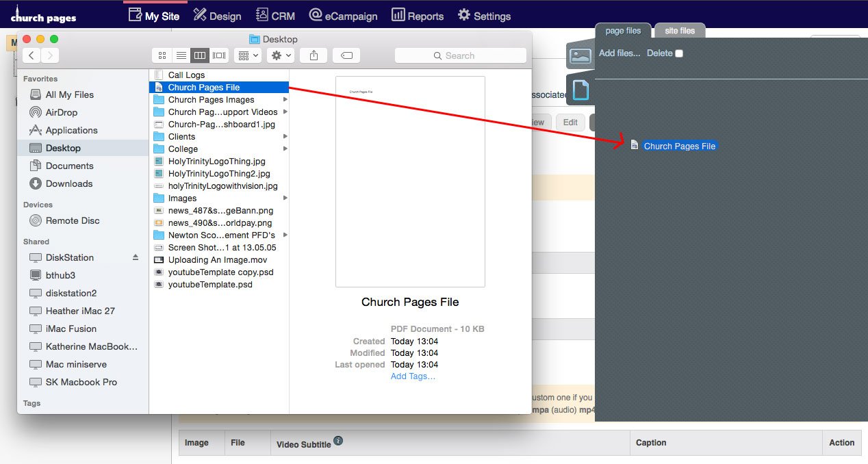Image resolution: width=868 pixels, height=464 pixels.
Task: Expand the Church Pages Images folder arrow
Action: tap(285, 100)
